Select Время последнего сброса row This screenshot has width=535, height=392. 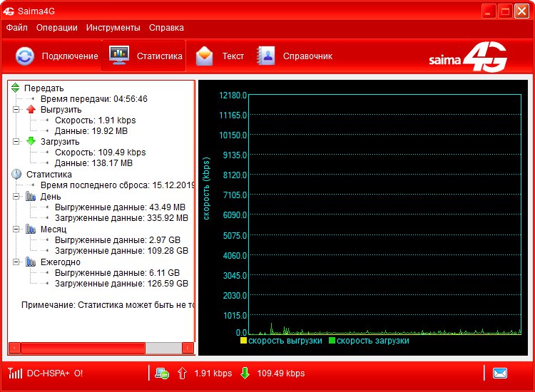click(x=118, y=185)
